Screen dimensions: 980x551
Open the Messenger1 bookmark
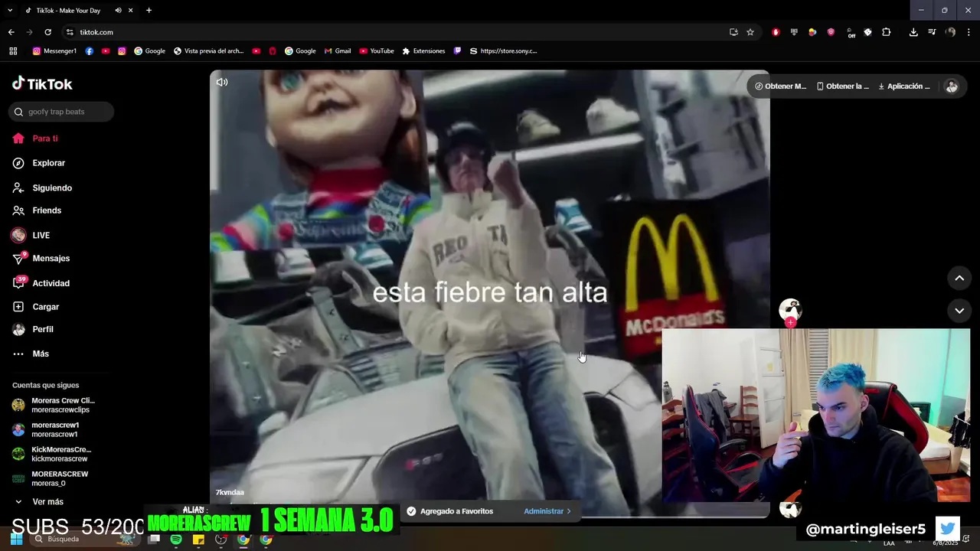[54, 51]
